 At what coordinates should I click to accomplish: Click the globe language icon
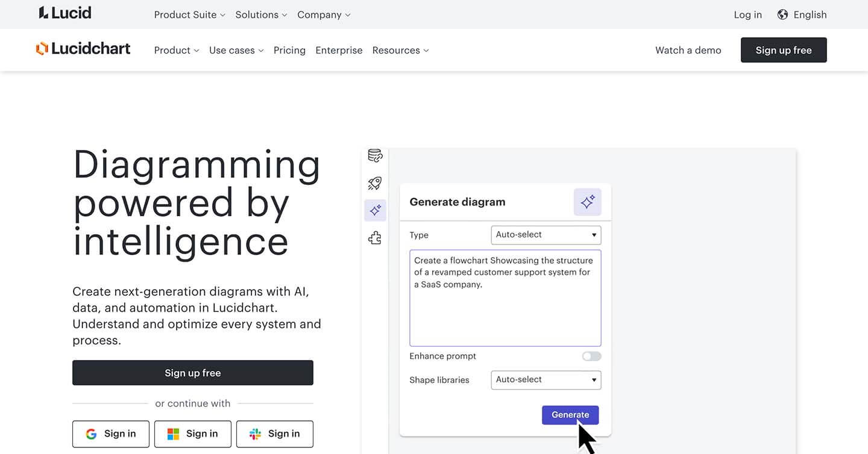point(782,14)
